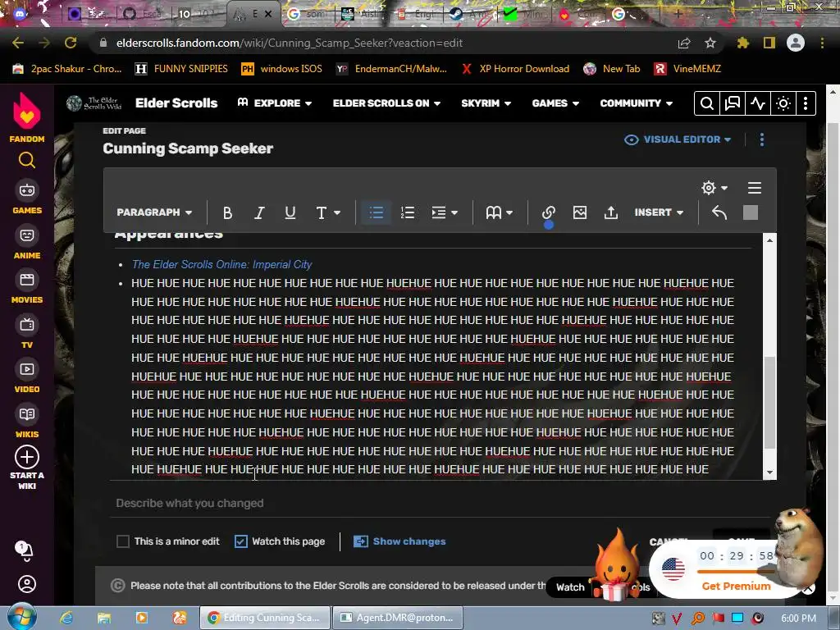Screen dimensions: 840x630
Task: Open the EXPLORE menu
Action: click(274, 103)
